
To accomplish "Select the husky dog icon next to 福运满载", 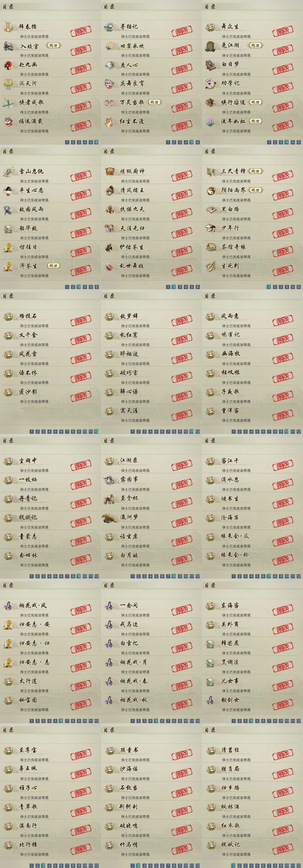I will (x=9, y=121).
